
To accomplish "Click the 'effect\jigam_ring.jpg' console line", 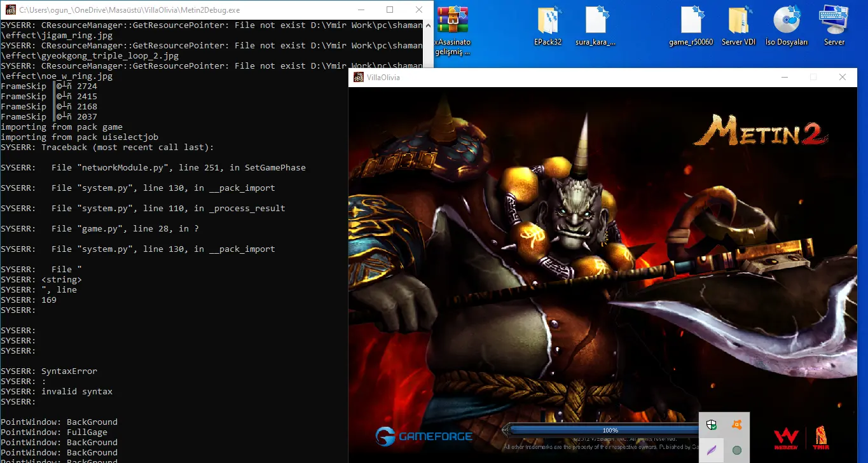I will click(x=57, y=36).
